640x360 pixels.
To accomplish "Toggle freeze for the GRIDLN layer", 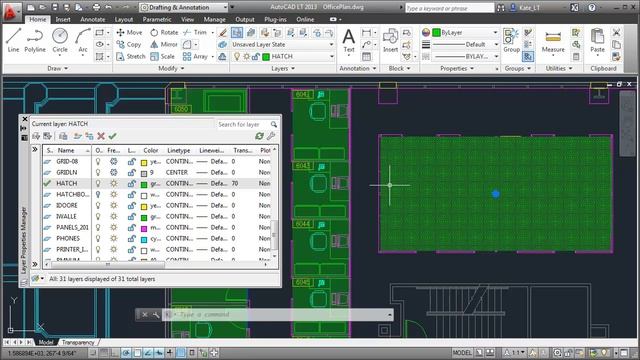I will 113,173.
